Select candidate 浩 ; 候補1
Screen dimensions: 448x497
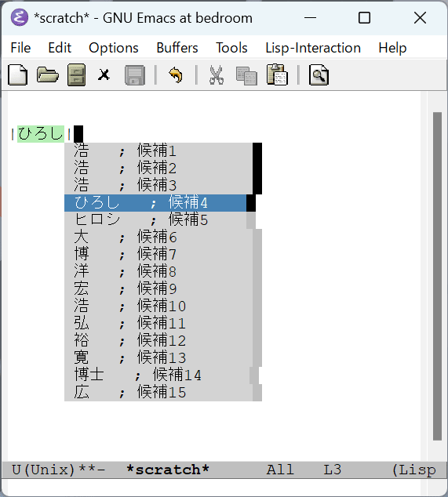(x=158, y=151)
